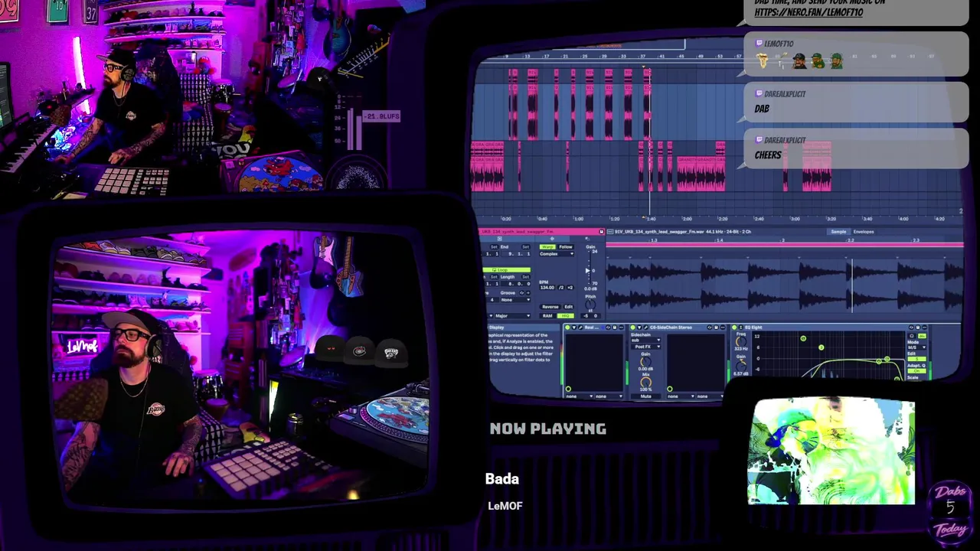Click the Set button beside Length
Screen dimensions: 980x551
pos(526,277)
